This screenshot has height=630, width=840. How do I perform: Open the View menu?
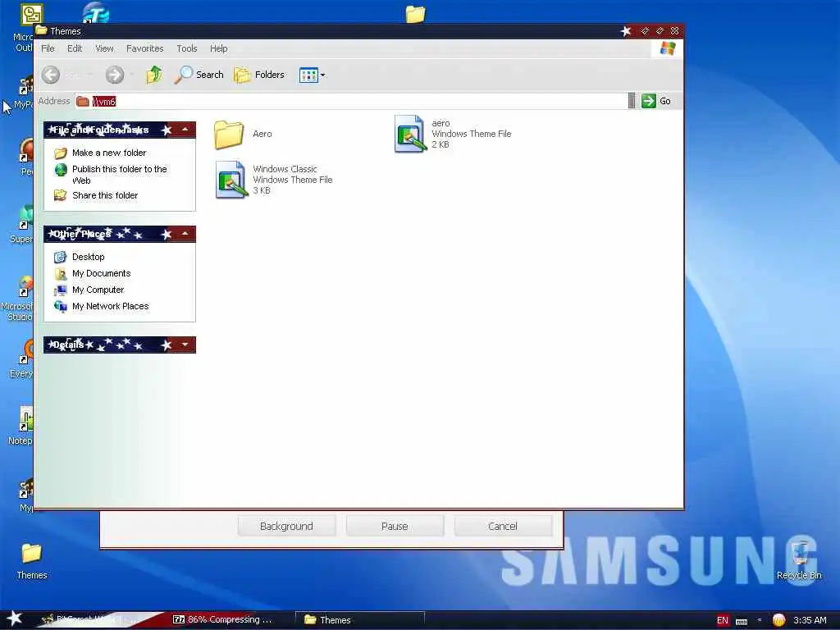104,48
